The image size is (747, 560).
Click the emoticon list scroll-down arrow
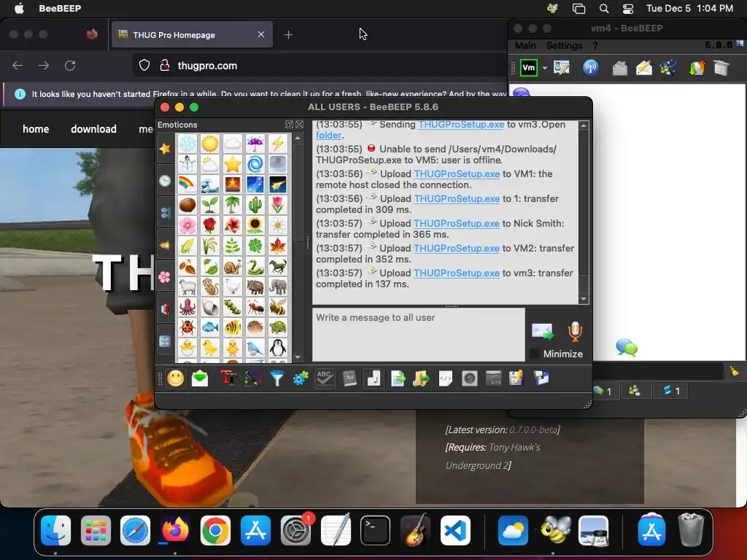(298, 357)
